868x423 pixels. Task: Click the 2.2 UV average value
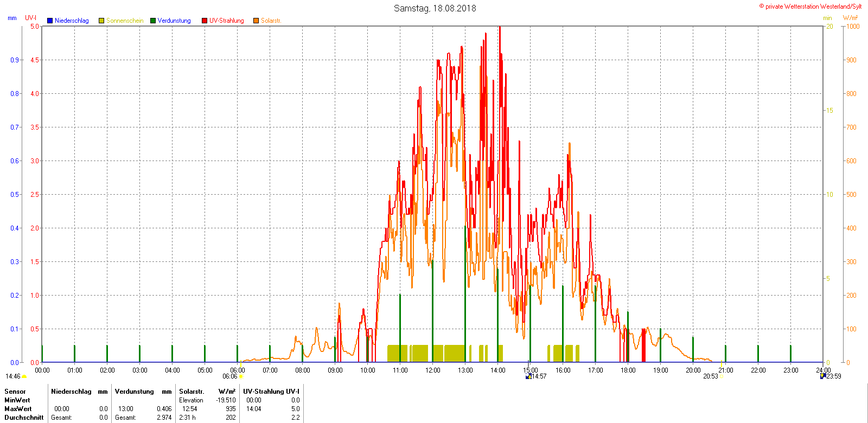point(296,418)
